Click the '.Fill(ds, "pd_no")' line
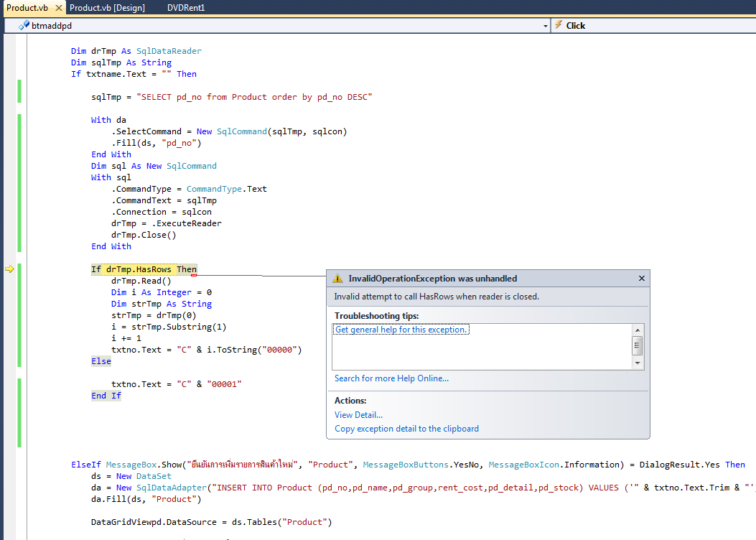Screen dimensions: 756x540 (157, 143)
